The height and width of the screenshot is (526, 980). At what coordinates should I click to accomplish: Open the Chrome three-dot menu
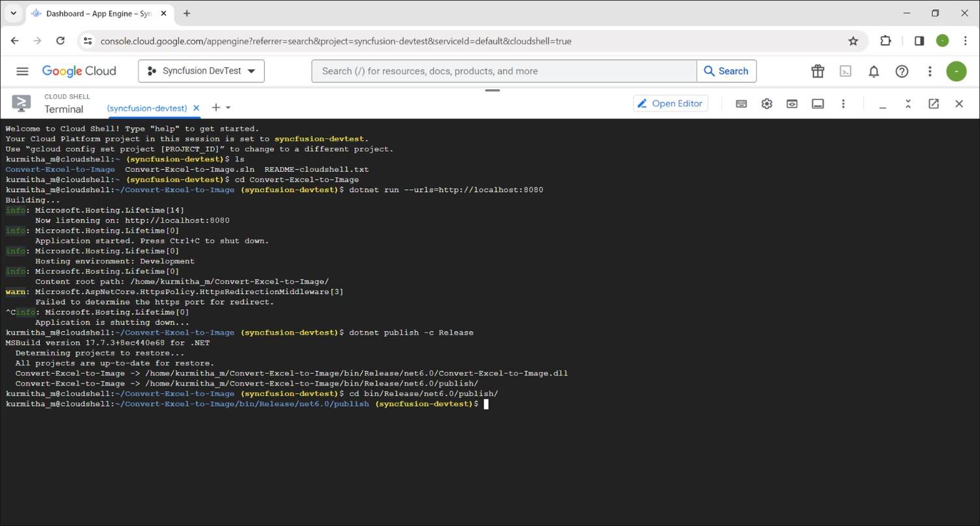point(966,41)
